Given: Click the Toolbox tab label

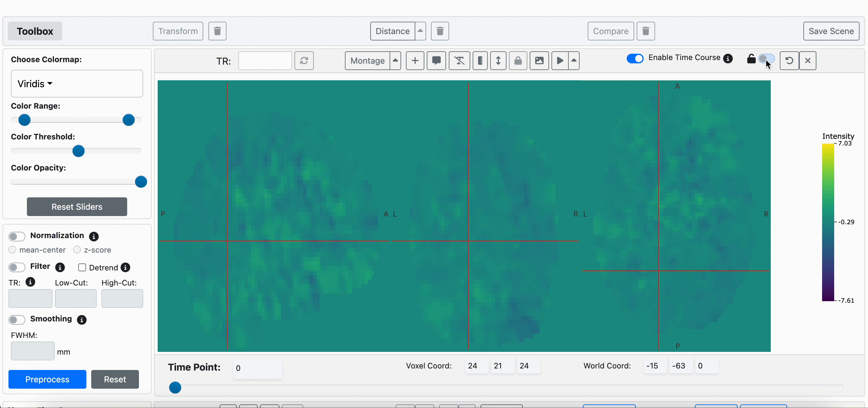Looking at the screenshot, I should point(35,31).
